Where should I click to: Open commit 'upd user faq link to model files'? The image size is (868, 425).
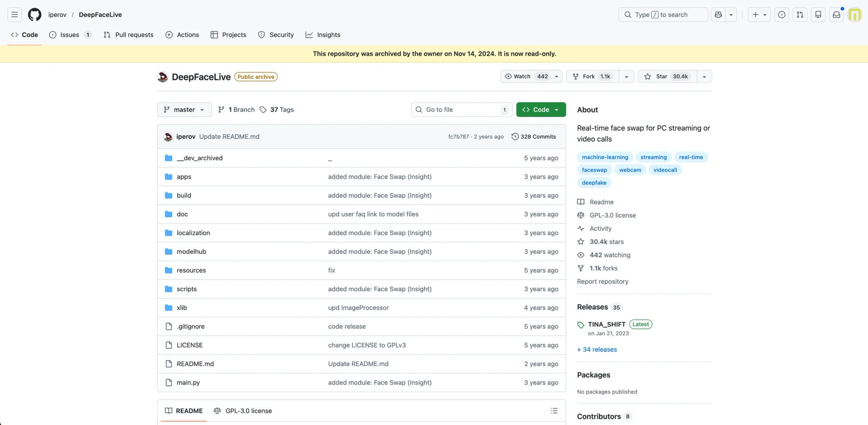(373, 214)
